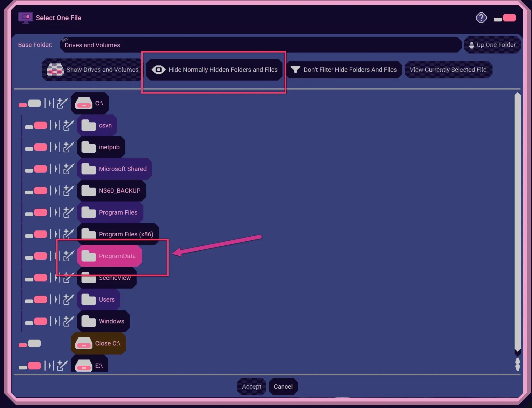Click the step-play icon on the C:\ row
The width and height of the screenshot is (532, 408).
tap(49, 103)
